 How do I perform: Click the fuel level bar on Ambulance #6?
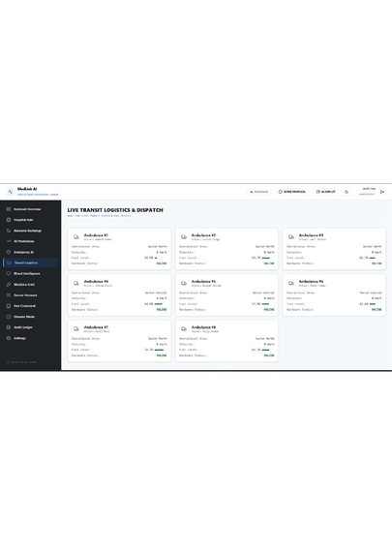(373, 304)
